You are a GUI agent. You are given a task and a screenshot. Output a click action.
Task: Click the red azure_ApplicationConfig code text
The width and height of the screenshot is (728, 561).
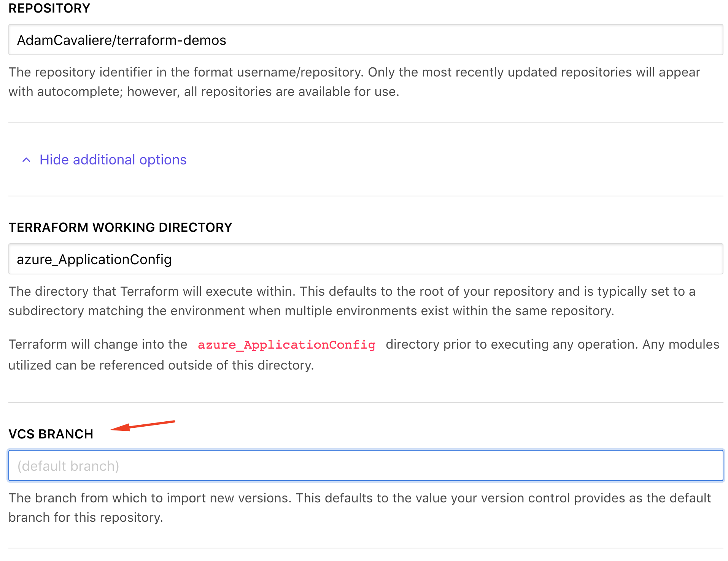click(x=286, y=345)
